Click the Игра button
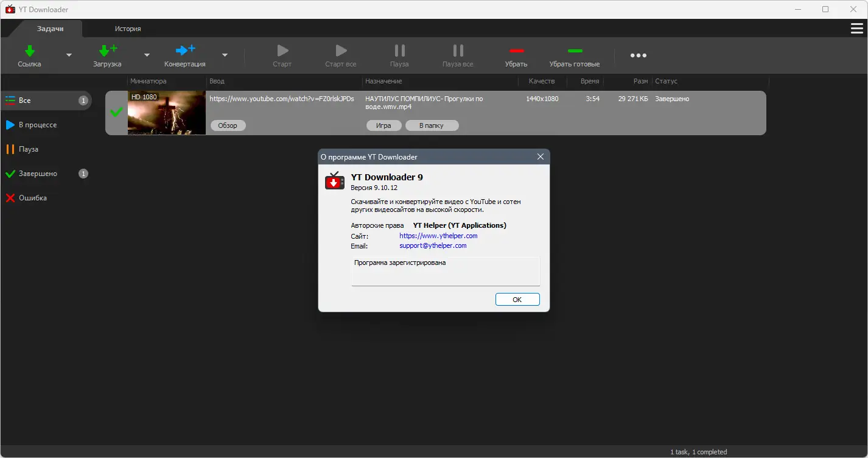Screen dimensions: 868x458 [383, 125]
